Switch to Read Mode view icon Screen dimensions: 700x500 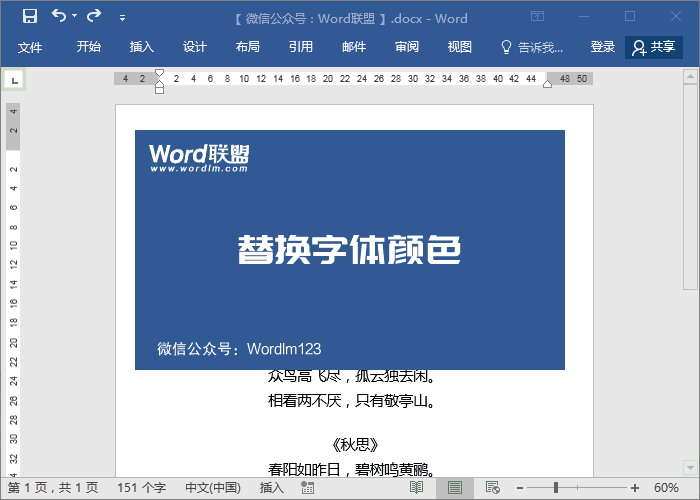tap(417, 488)
